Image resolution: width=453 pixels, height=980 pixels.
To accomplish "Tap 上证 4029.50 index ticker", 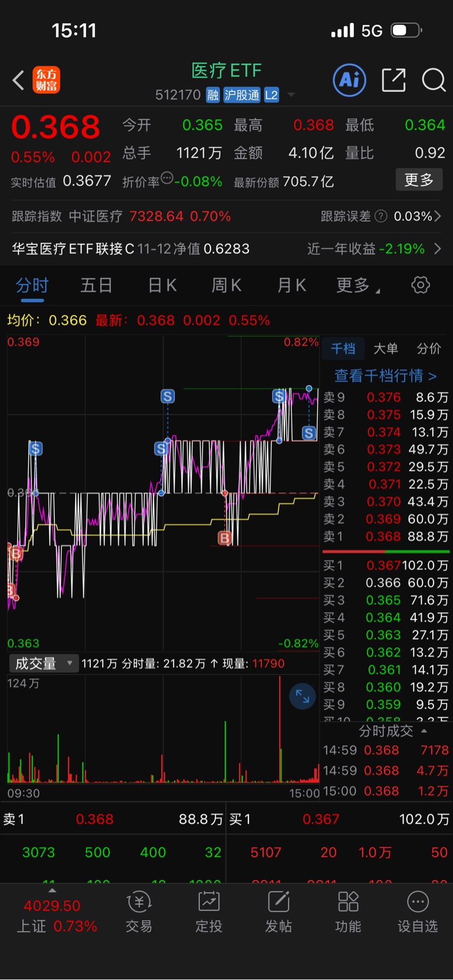I will click(57, 916).
